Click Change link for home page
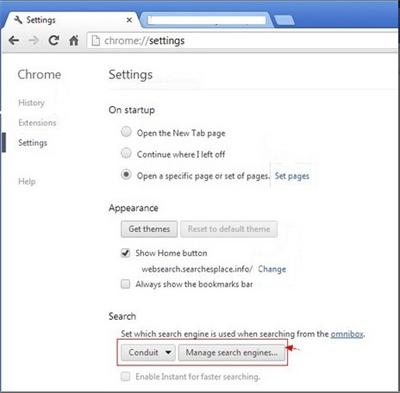This screenshot has width=400, height=393. [272, 269]
